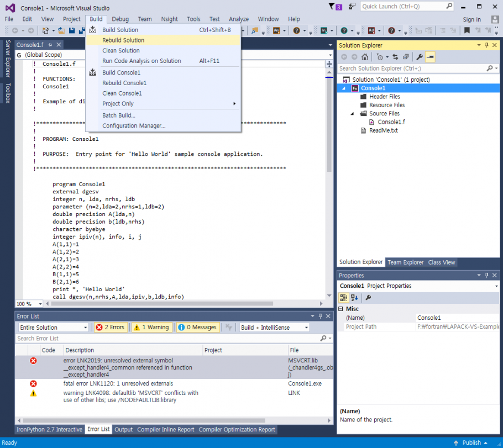Toggle the 0 Messages filter
503x448 pixels.
coord(198,328)
